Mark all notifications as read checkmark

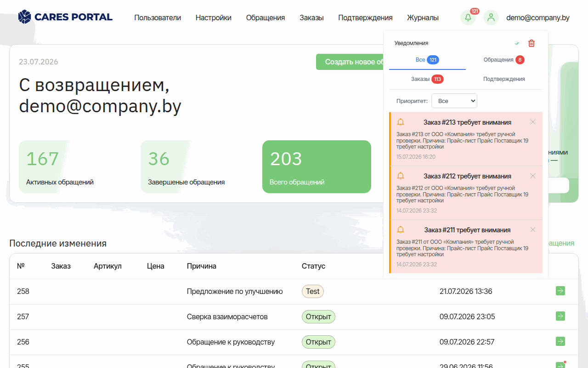[517, 43]
